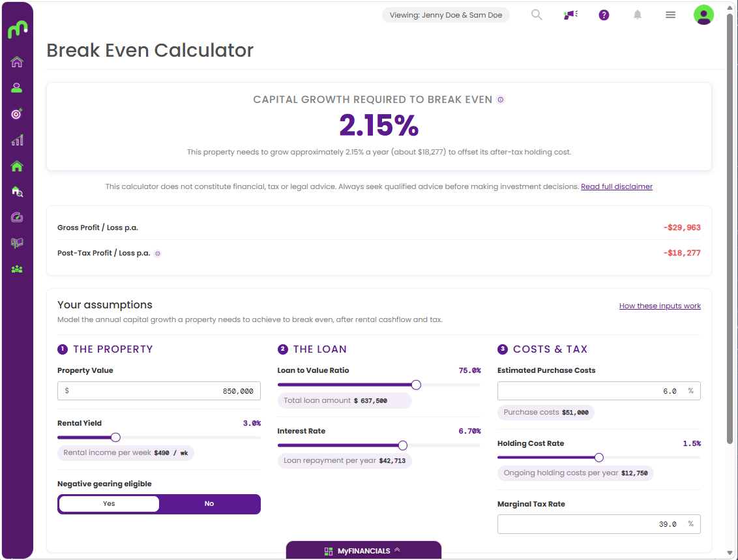Click the megaphone announcements icon
738x560 pixels.
tap(570, 15)
